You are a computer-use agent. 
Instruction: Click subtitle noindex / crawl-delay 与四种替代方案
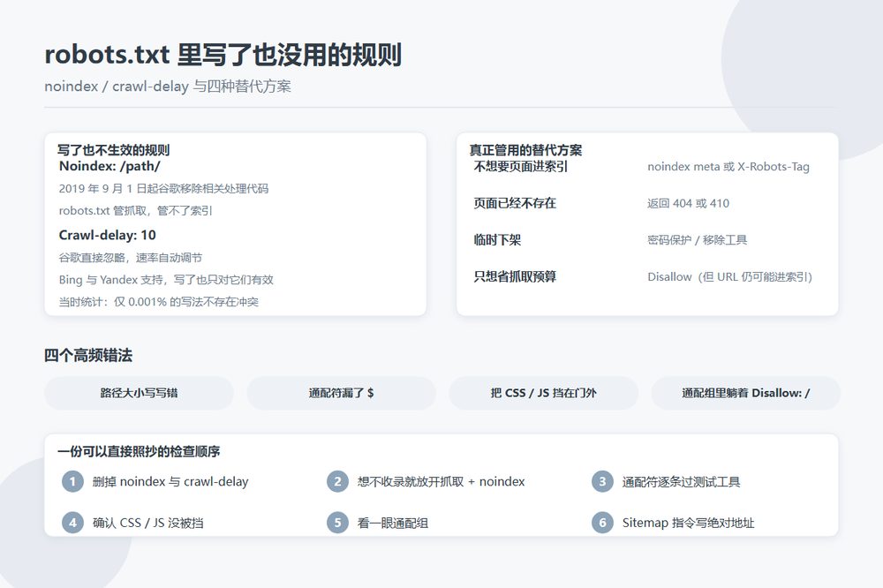point(168,87)
